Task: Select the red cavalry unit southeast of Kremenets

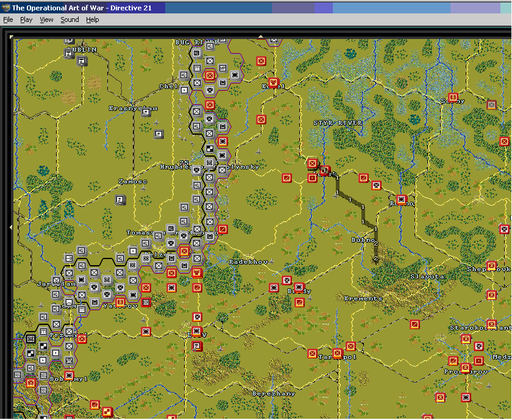Action: [414, 324]
